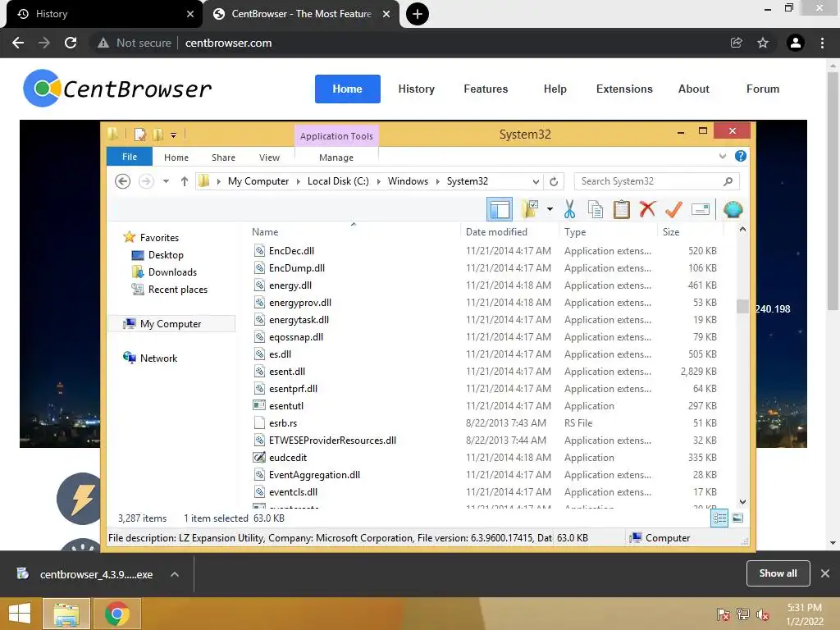Viewport: 840px width, 630px height.
Task: Open the Features link on CentBrowser page
Action: (x=486, y=89)
